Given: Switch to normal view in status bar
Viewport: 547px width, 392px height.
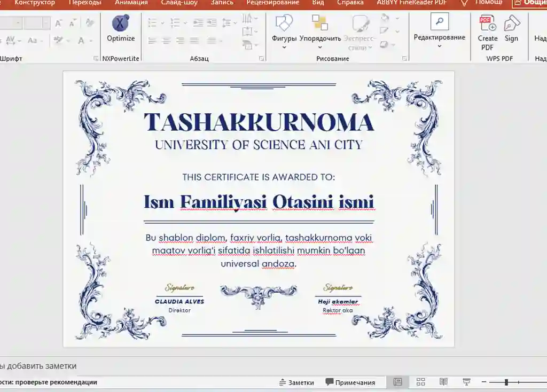Looking at the screenshot, I should (x=397, y=382).
